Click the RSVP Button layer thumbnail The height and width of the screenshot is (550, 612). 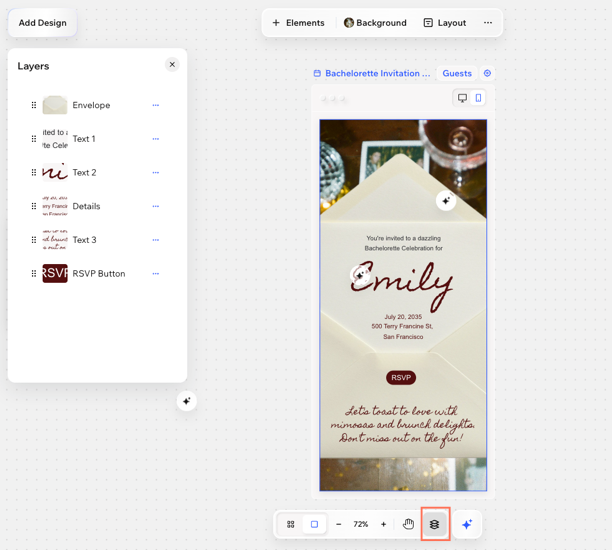coord(55,274)
